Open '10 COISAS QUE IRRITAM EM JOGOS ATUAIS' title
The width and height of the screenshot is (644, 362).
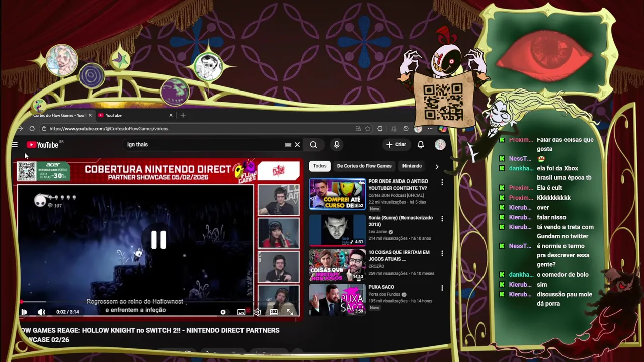399,256
